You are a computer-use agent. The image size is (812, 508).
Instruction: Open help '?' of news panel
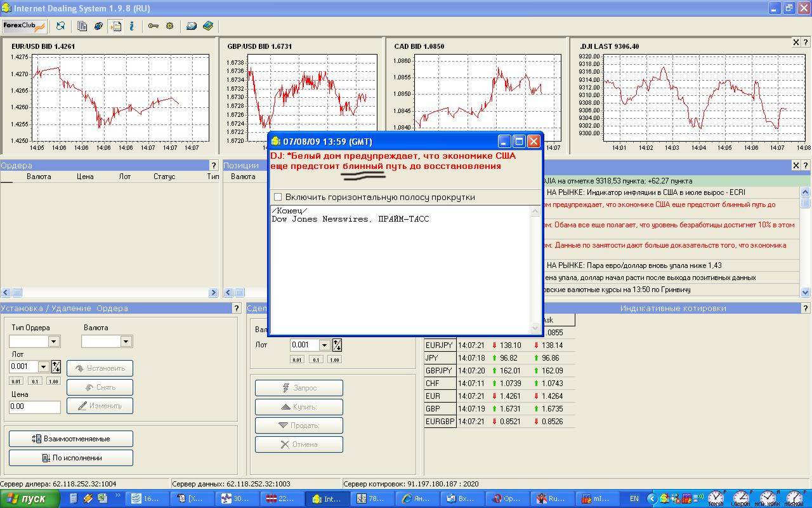click(806, 165)
